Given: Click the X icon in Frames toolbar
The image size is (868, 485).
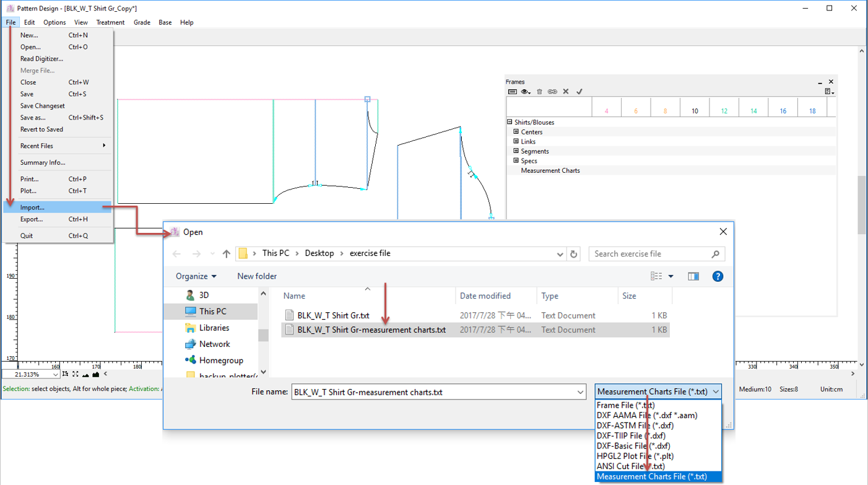Looking at the screenshot, I should [566, 92].
